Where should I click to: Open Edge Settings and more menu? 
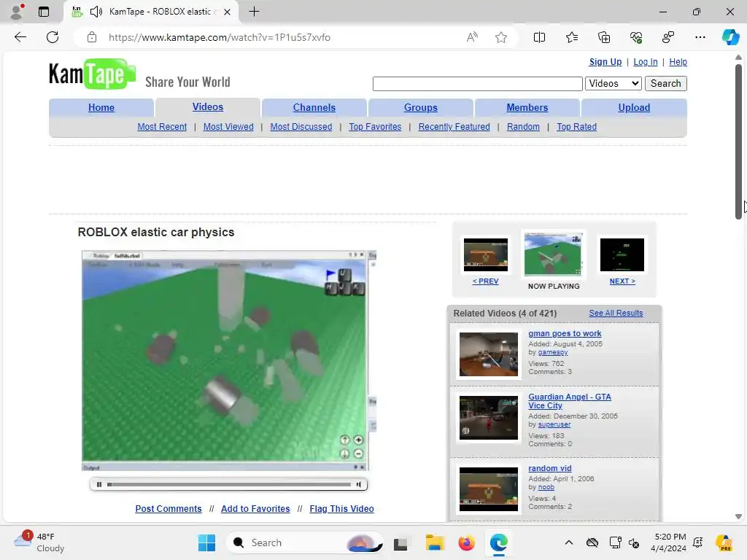(700, 37)
